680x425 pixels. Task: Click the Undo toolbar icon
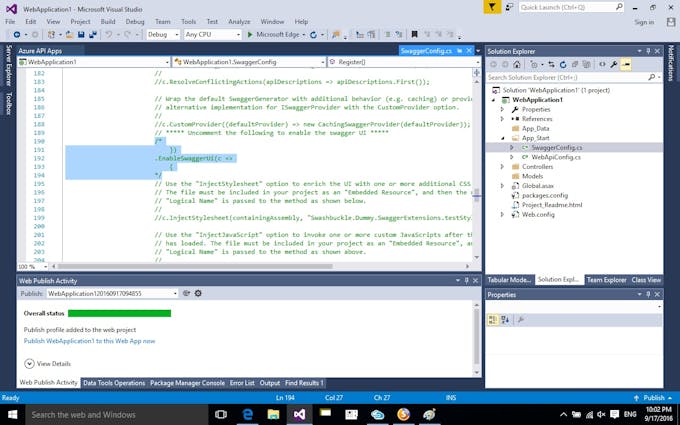pos(108,34)
